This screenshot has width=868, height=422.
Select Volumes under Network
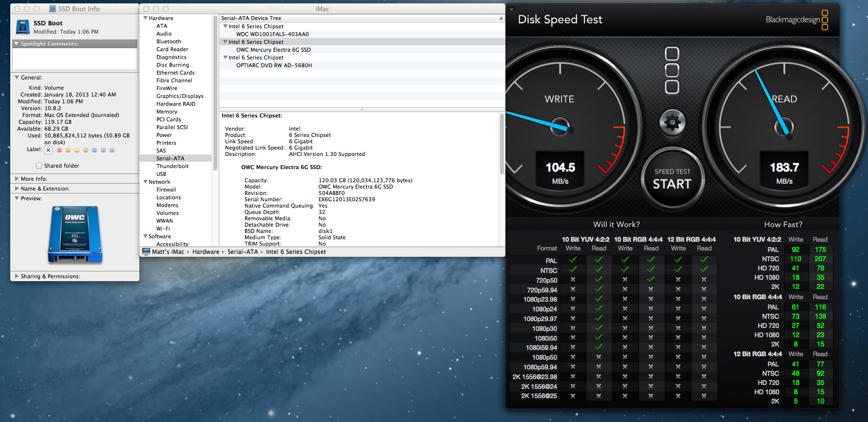[168, 213]
